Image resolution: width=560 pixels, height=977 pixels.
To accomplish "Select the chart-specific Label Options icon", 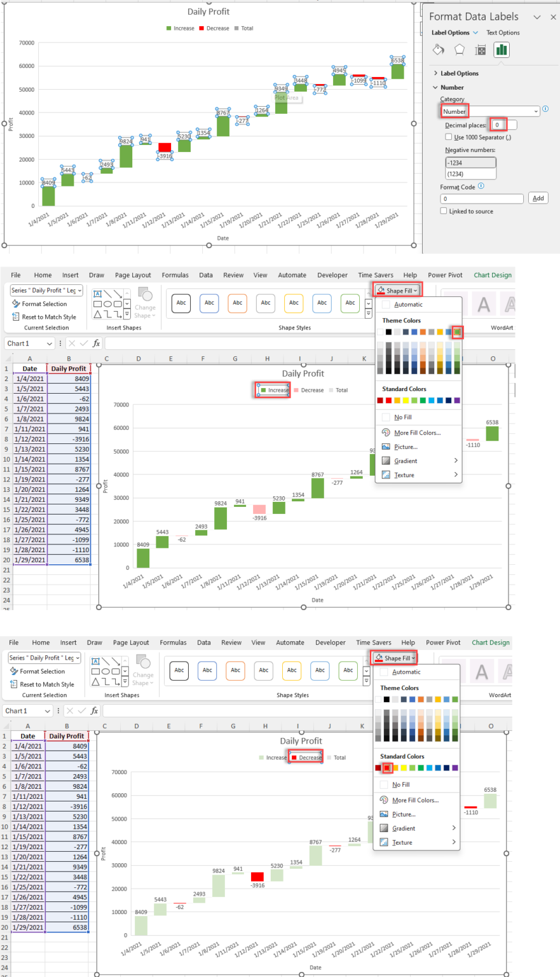I will 502,50.
